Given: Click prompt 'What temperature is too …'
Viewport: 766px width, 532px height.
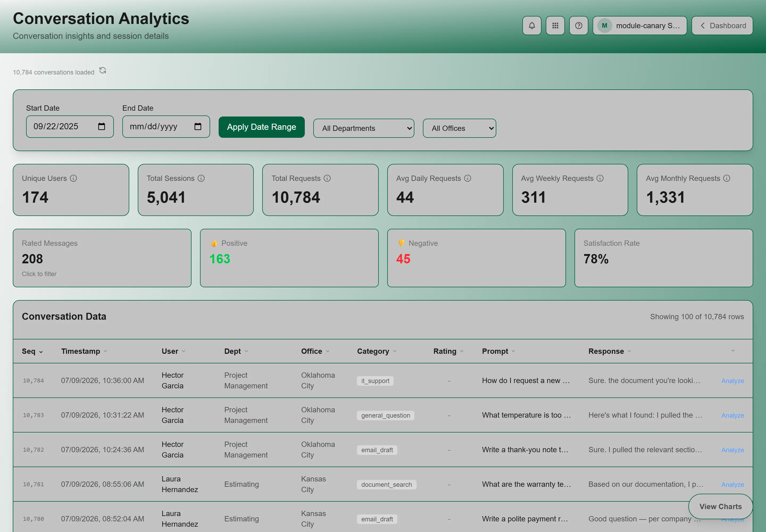Looking at the screenshot, I should [526, 415].
